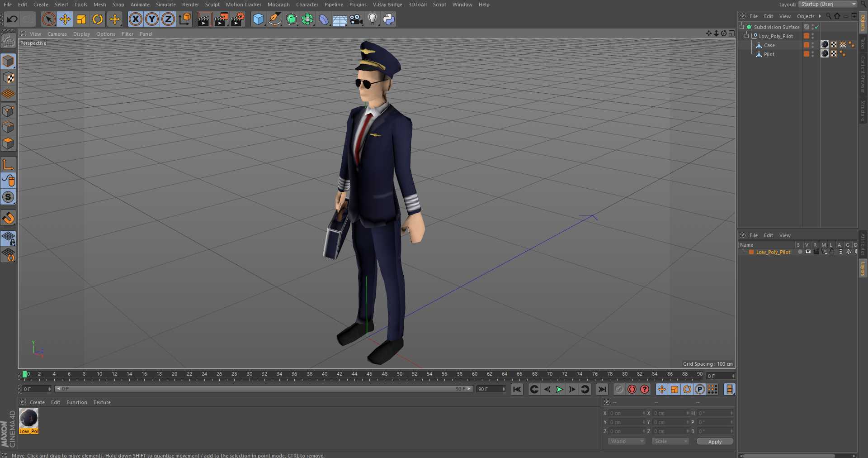Toggle visibility dots for Case object

[812, 45]
